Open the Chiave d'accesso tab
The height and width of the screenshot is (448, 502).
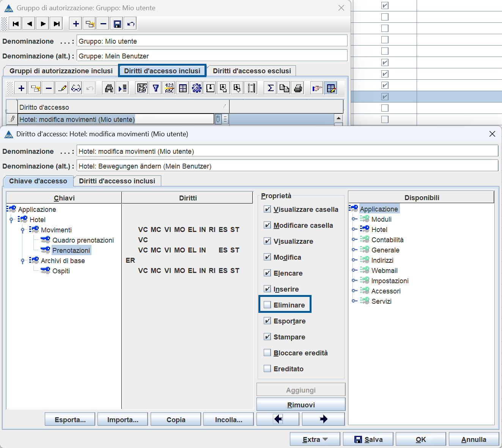point(38,181)
